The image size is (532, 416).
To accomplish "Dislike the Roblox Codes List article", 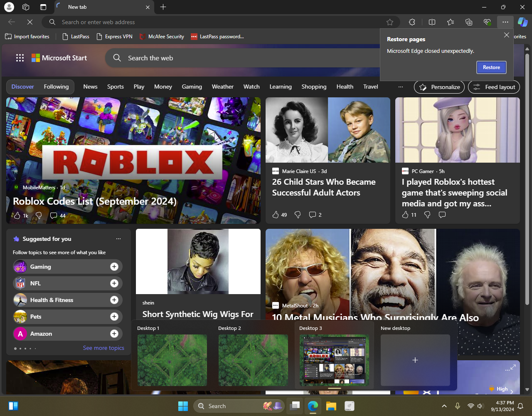I will coord(39,215).
